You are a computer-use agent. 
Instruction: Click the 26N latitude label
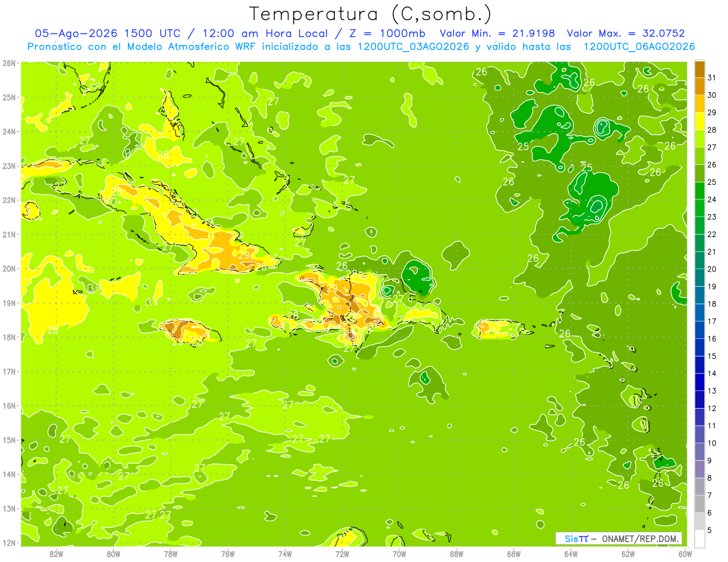(x=9, y=63)
